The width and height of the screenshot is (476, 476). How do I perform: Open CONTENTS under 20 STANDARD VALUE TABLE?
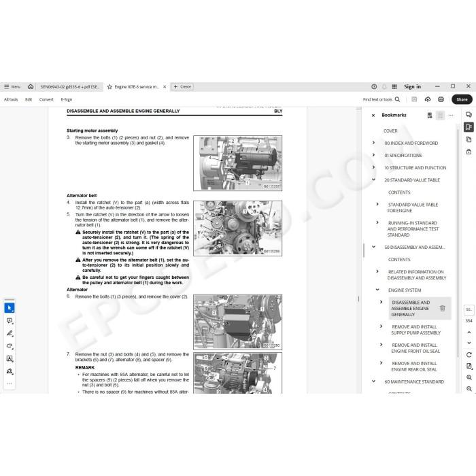[x=399, y=192]
